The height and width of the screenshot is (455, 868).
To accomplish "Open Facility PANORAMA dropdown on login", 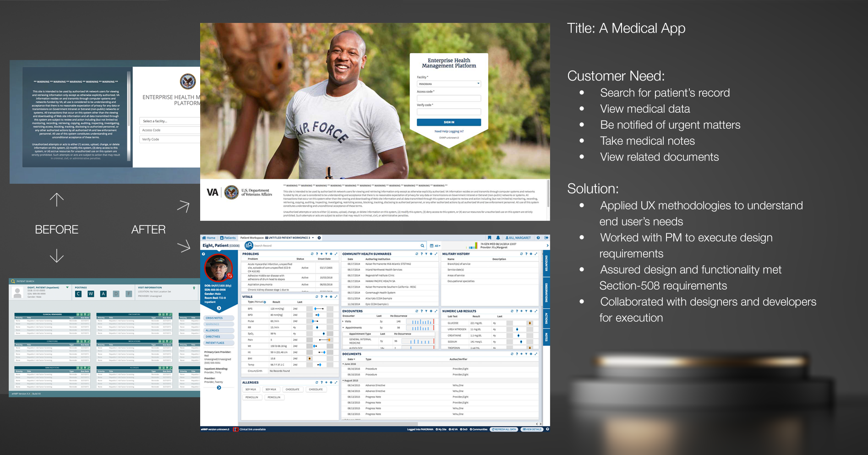I will point(449,84).
